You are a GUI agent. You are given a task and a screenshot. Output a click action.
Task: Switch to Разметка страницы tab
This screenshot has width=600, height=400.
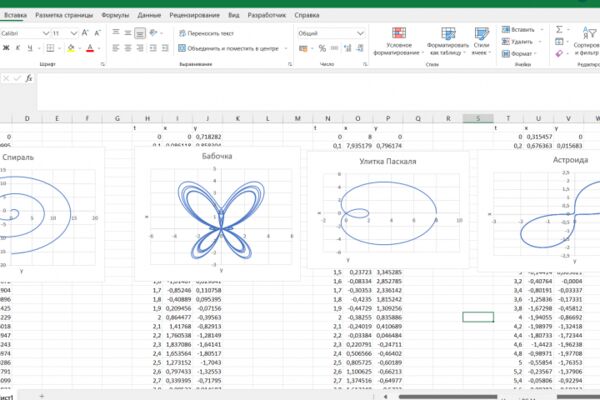(64, 15)
